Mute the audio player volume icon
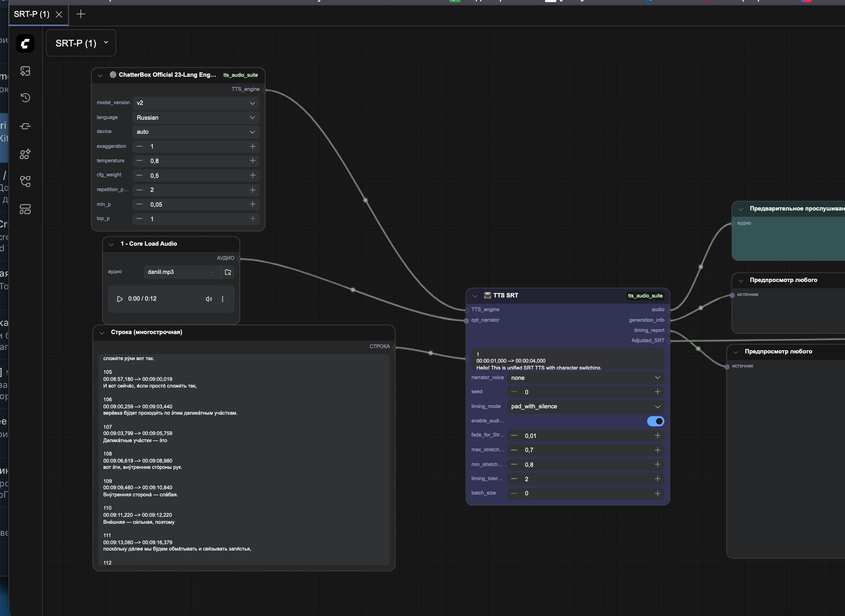Screen dimensions: 845x616 click(208, 299)
